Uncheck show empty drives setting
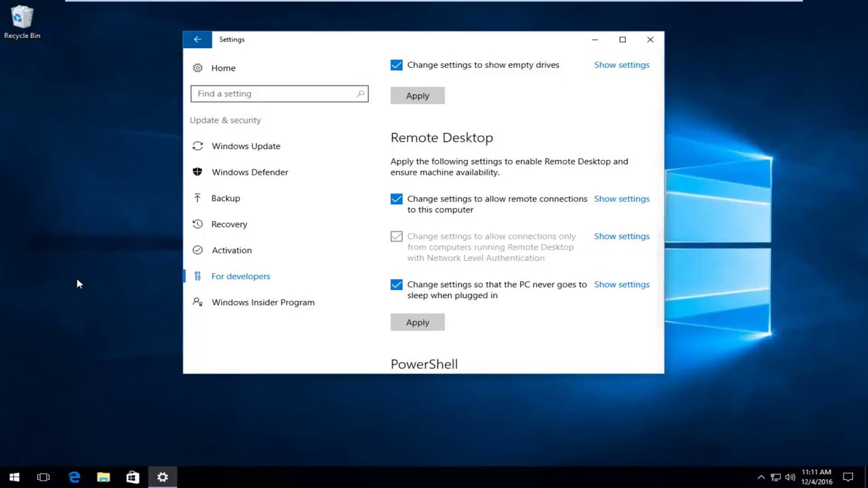 click(397, 65)
